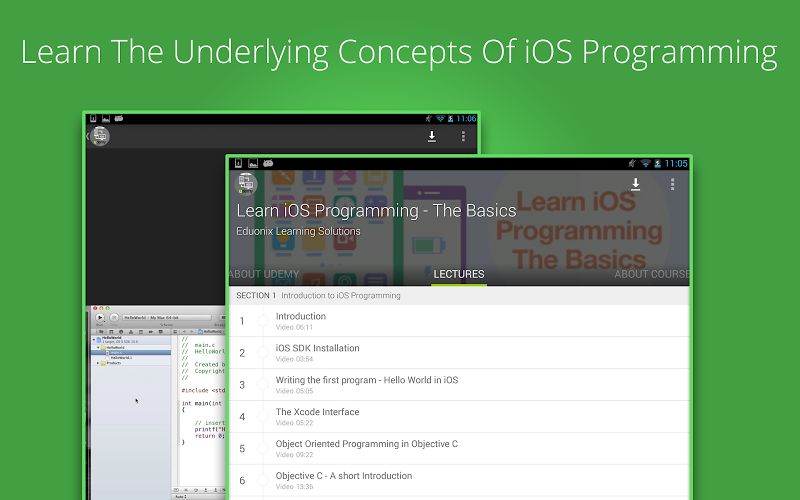Switch to the ABOUT COURSE tab
This screenshot has height=500, width=800.
point(652,274)
